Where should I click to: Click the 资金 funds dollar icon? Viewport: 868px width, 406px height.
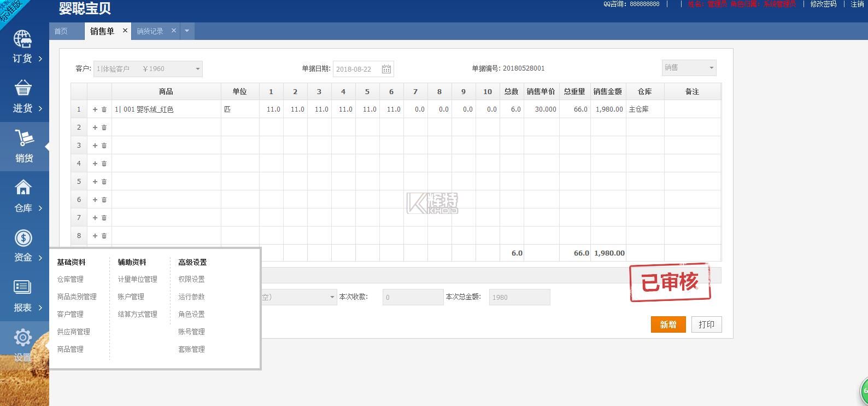(x=23, y=239)
